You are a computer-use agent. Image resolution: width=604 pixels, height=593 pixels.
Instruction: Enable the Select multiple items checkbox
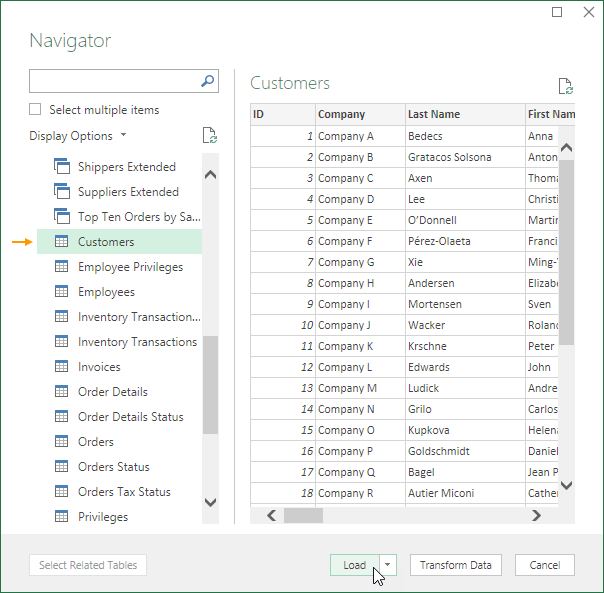coord(36,110)
